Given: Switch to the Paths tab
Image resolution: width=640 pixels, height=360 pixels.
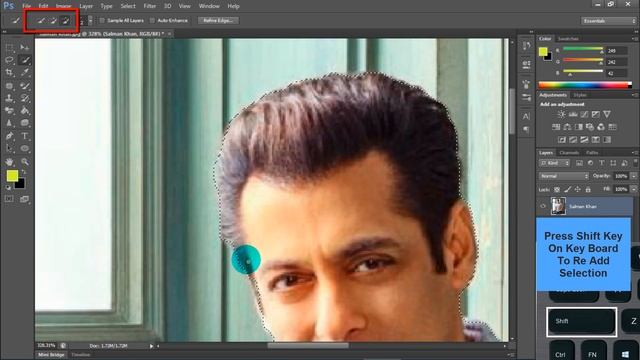Looking at the screenshot, I should (x=592, y=153).
